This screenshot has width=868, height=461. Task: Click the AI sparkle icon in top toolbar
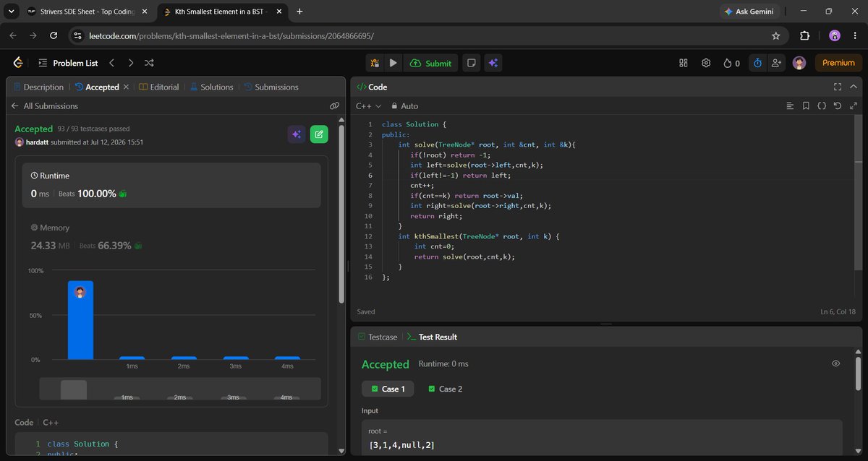(x=493, y=63)
